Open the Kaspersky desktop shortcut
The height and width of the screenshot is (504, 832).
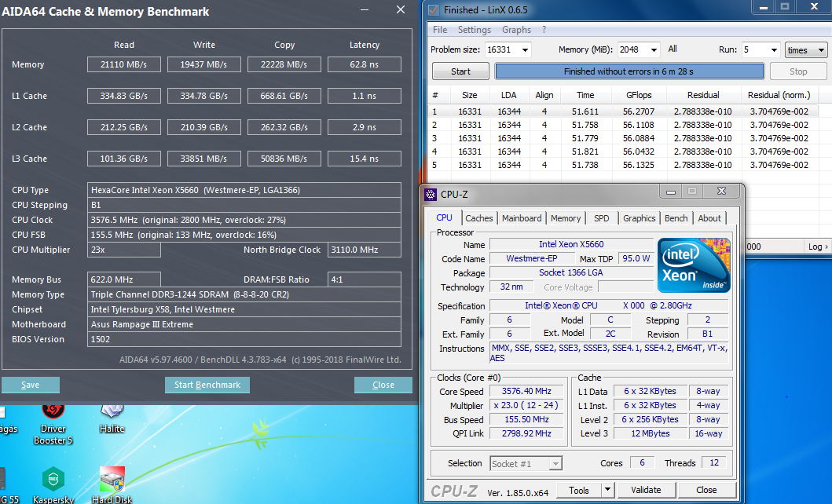53,485
